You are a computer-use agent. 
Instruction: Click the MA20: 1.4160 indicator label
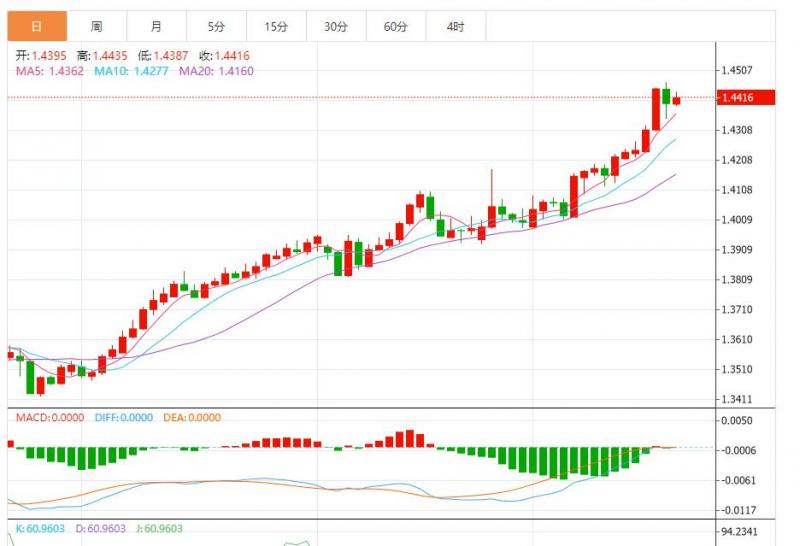[216, 71]
